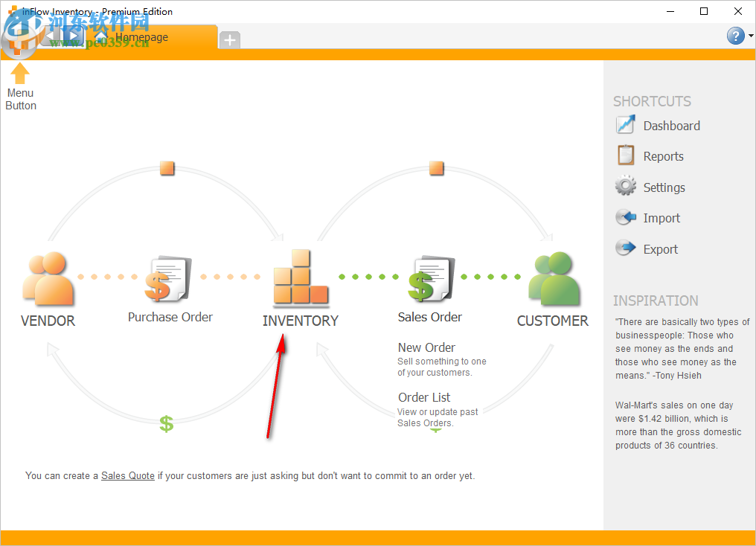Click the Reports clipboard icon
Screen dimensions: 756x546
tap(626, 155)
